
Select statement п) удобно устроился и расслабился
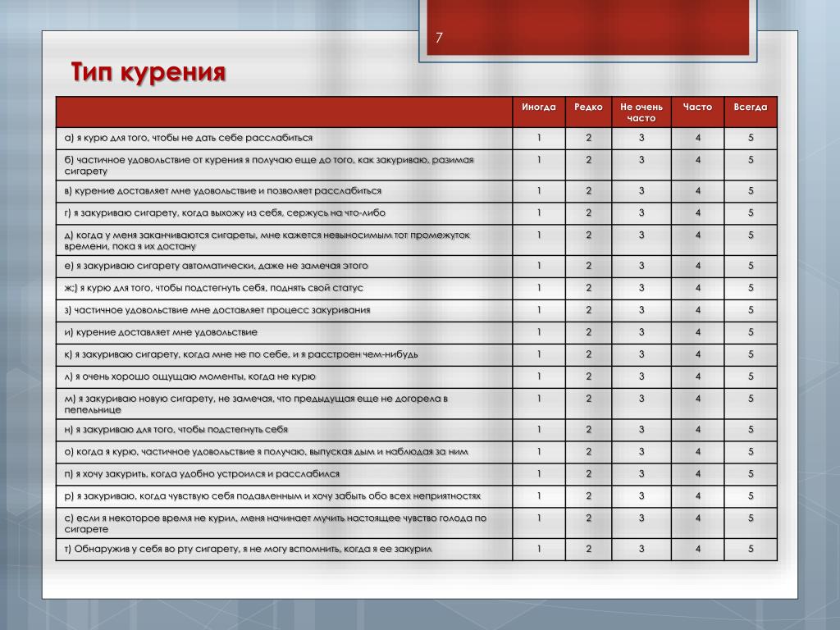click(202, 473)
